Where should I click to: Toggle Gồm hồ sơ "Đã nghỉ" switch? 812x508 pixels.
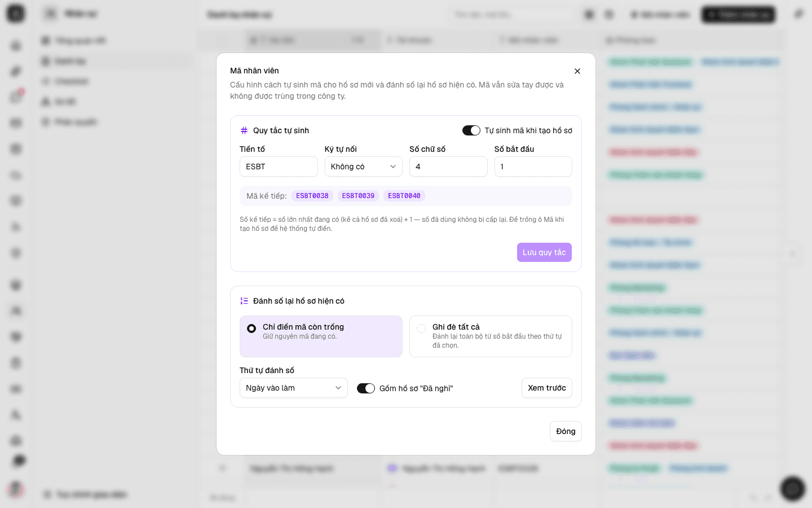point(366,388)
